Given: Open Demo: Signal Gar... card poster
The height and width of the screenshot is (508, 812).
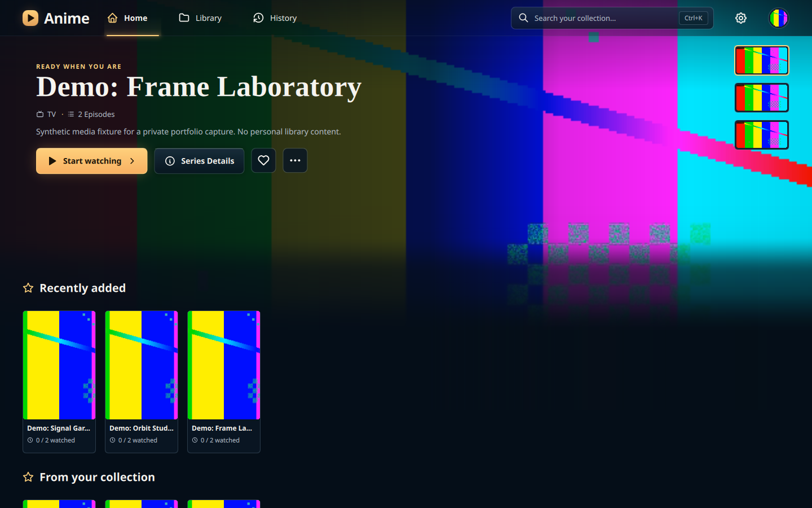Looking at the screenshot, I should 59,365.
